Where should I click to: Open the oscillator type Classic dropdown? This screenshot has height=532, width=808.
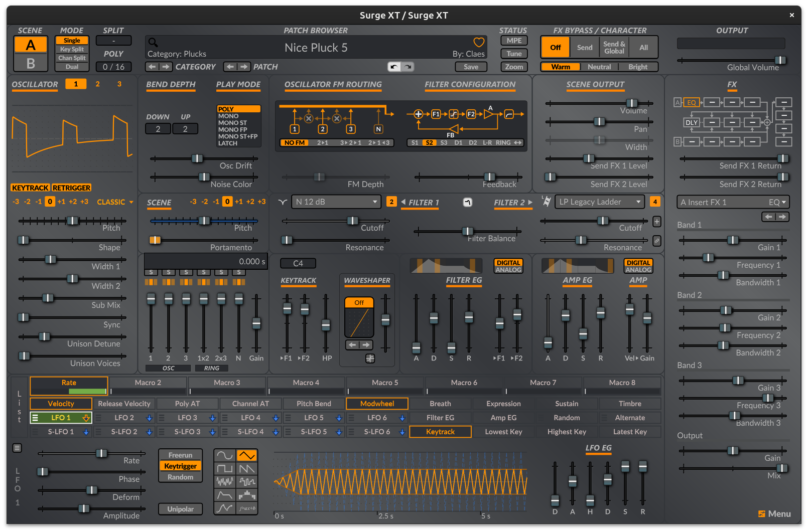115,202
